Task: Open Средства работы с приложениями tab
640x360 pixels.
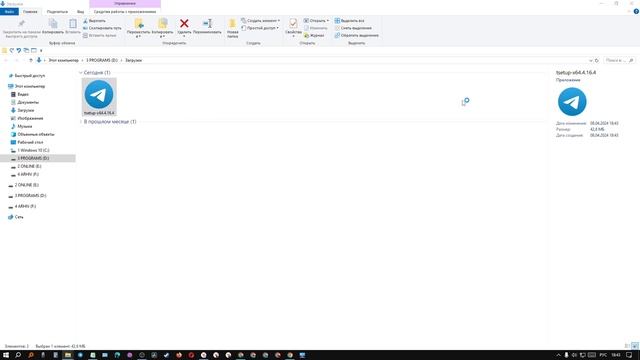Action: point(125,12)
